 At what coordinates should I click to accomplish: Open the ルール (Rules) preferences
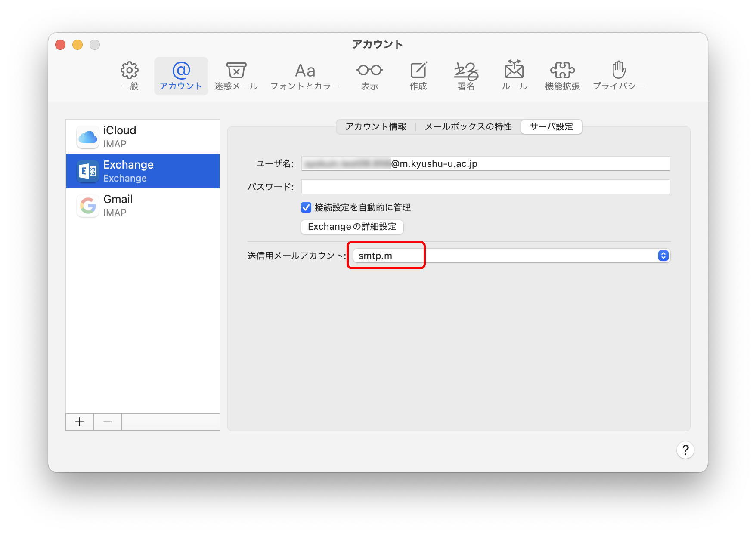point(514,77)
